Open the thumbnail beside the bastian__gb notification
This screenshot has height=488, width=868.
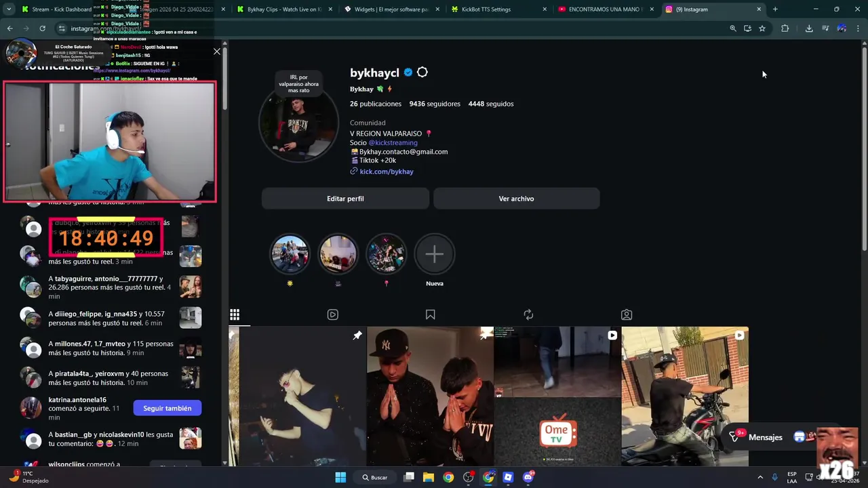point(191,439)
